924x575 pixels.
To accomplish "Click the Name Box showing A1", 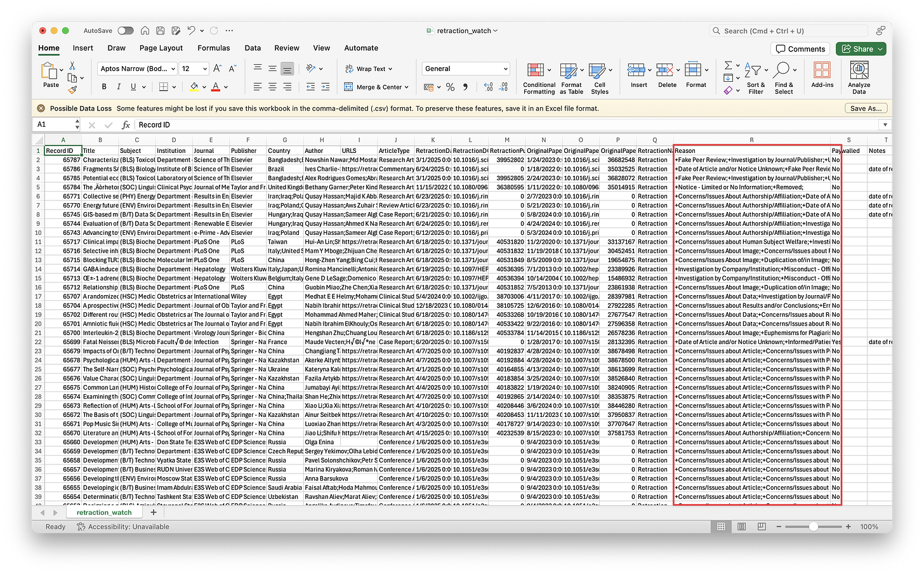I will tap(55, 125).
